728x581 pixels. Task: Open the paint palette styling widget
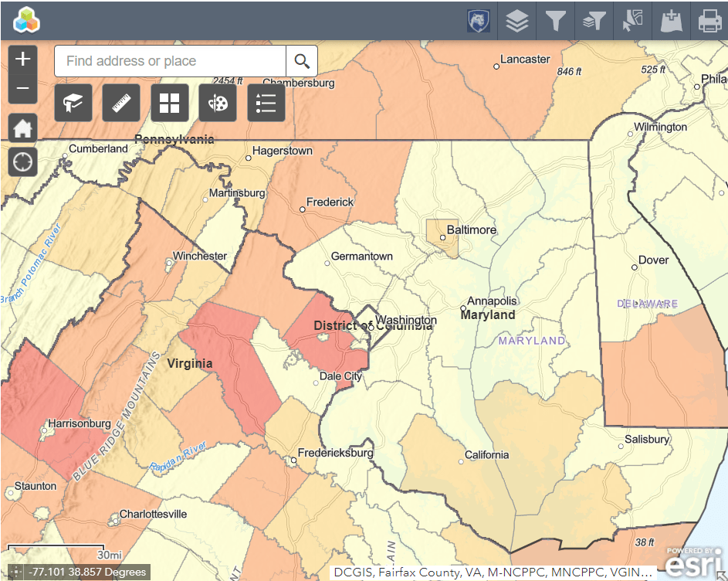coord(218,104)
